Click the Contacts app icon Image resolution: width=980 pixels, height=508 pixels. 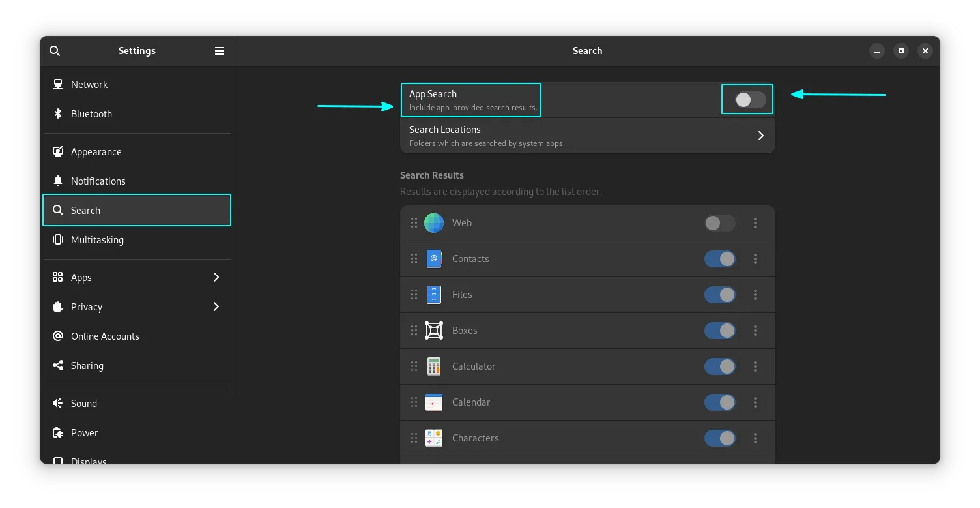tap(434, 259)
